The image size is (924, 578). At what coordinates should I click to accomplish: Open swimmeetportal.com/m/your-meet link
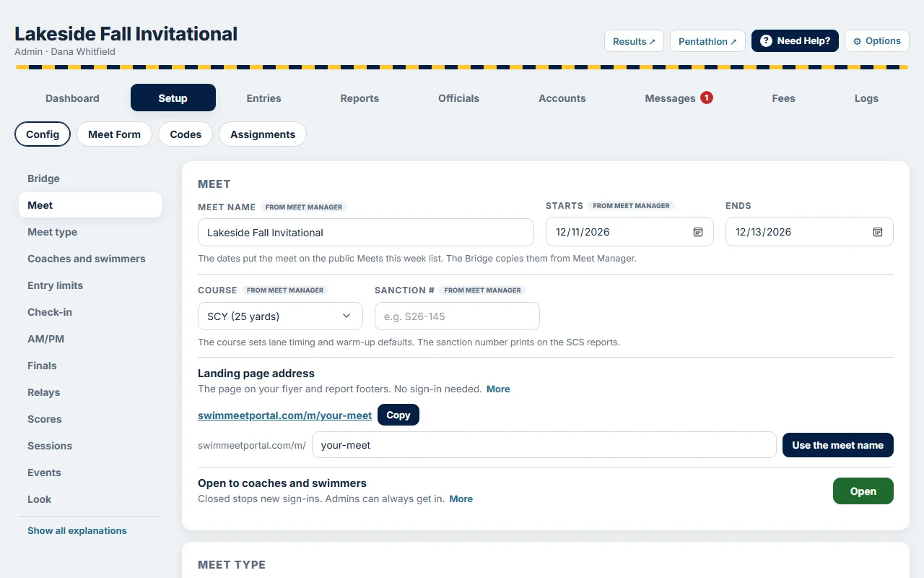[x=284, y=415]
